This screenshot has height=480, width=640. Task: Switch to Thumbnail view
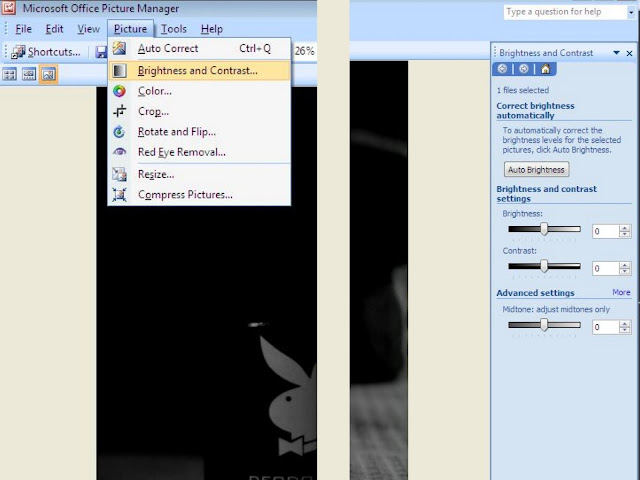(x=9, y=74)
